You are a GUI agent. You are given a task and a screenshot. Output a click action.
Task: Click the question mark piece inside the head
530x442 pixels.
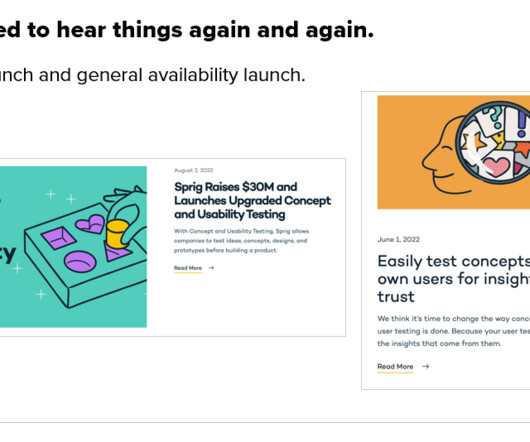coord(494,117)
